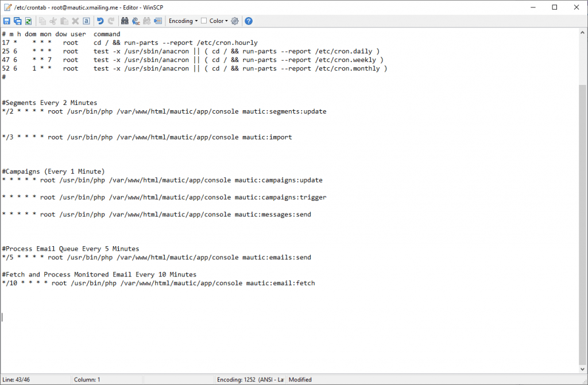Click the mautic:import cron line
The height and width of the screenshot is (385, 588).
147,137
